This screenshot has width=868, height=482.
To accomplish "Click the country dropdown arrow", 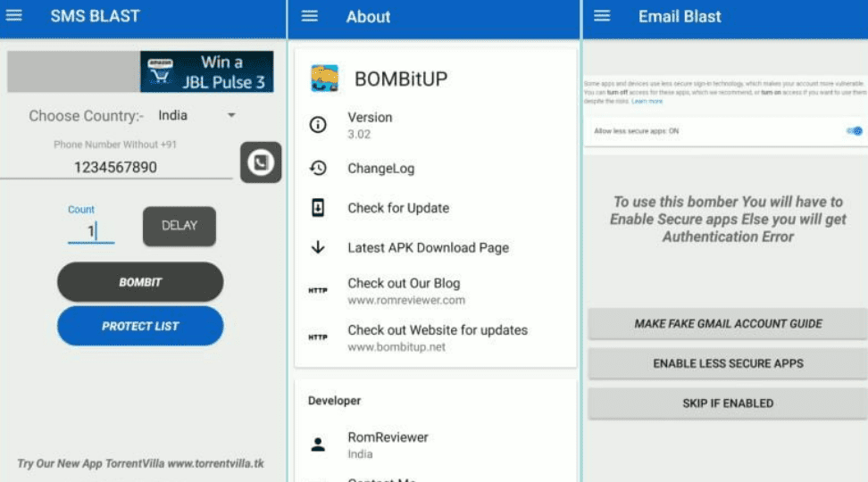I will click(x=231, y=115).
